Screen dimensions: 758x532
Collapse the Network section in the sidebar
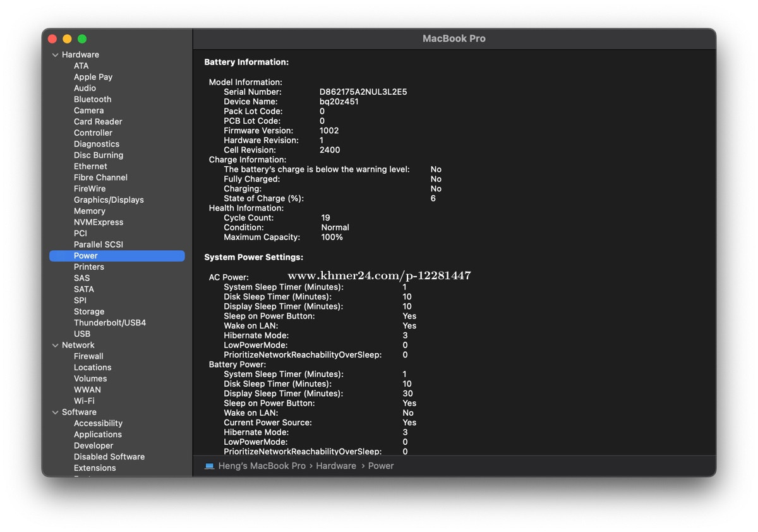tap(56, 345)
